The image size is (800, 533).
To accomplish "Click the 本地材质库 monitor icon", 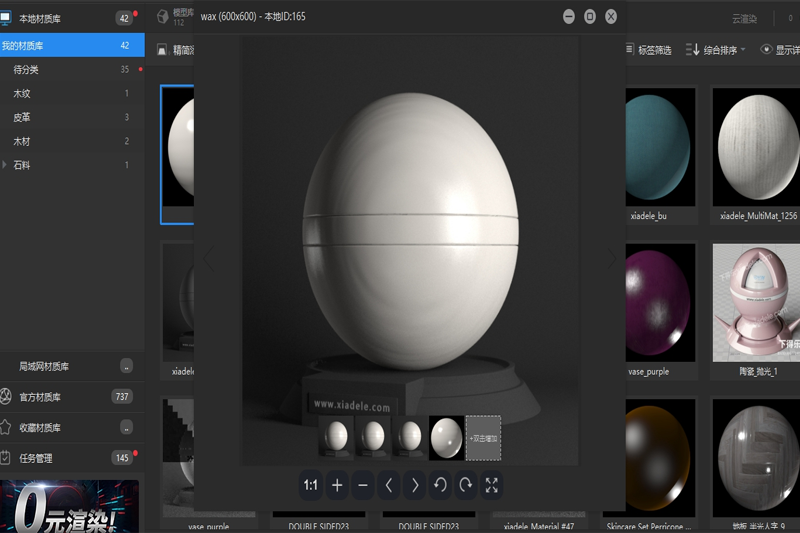I will (x=6, y=18).
